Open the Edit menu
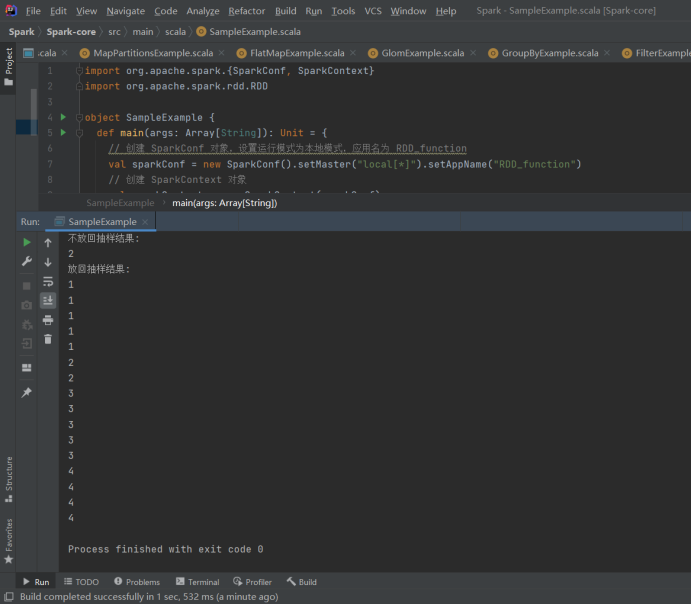The image size is (692, 605). pos(58,11)
